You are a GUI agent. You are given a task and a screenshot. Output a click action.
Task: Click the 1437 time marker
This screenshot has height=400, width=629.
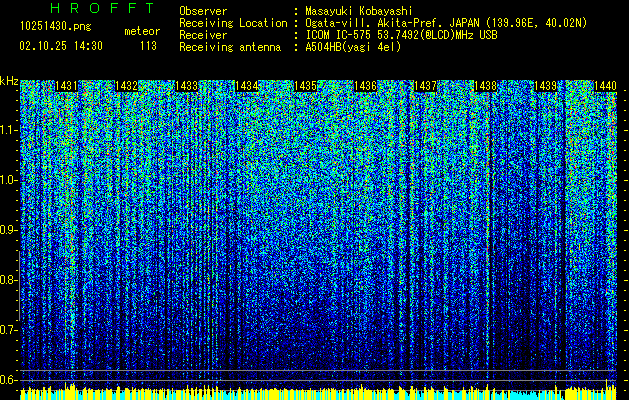425,86
